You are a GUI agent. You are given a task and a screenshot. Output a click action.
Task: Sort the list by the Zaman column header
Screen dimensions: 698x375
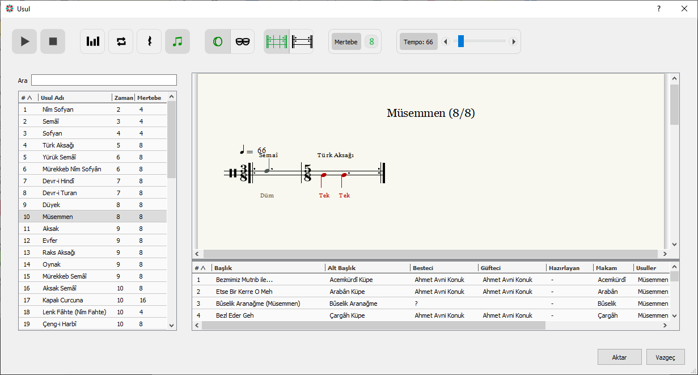(x=123, y=98)
